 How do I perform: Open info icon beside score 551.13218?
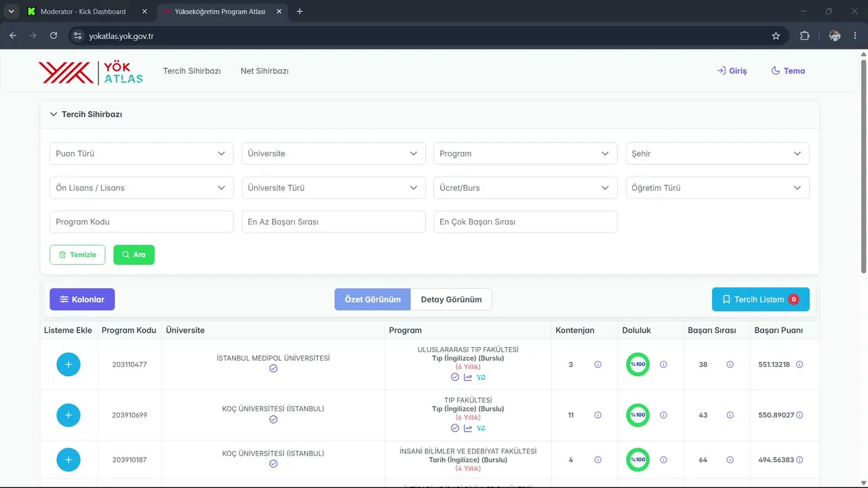click(x=800, y=365)
